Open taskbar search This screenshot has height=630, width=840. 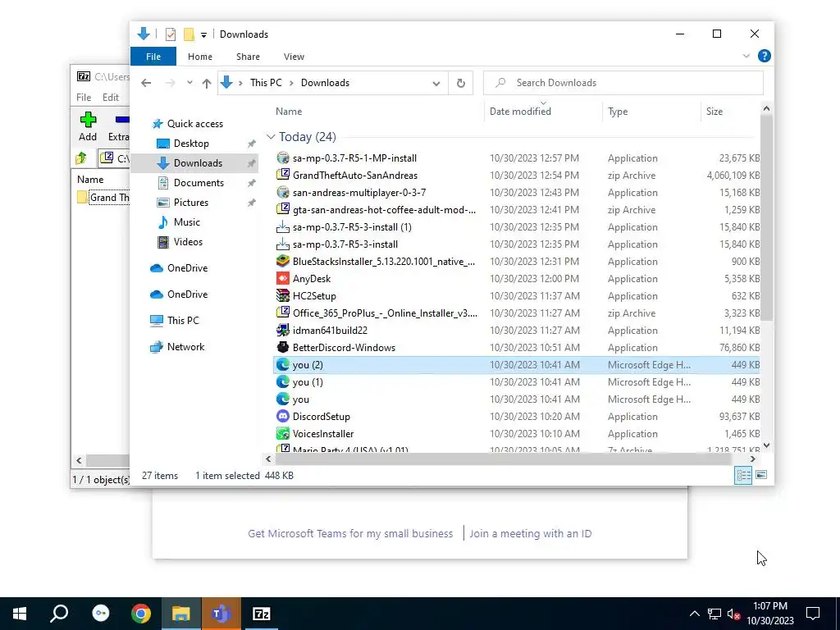coord(59,614)
